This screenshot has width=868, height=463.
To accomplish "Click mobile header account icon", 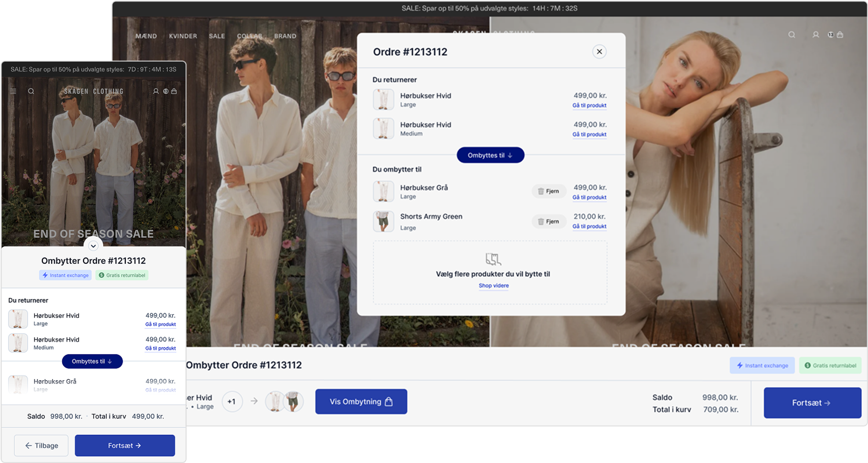I will pos(156,91).
